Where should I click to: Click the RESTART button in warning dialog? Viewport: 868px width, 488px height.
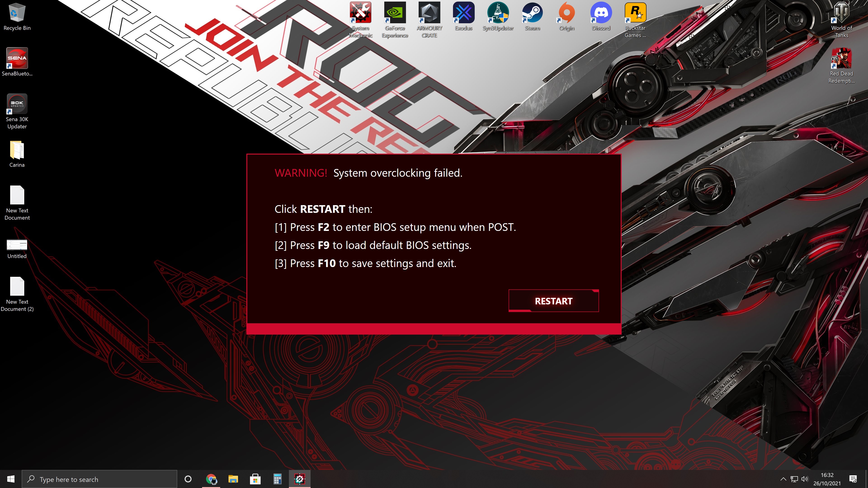pyautogui.click(x=553, y=301)
